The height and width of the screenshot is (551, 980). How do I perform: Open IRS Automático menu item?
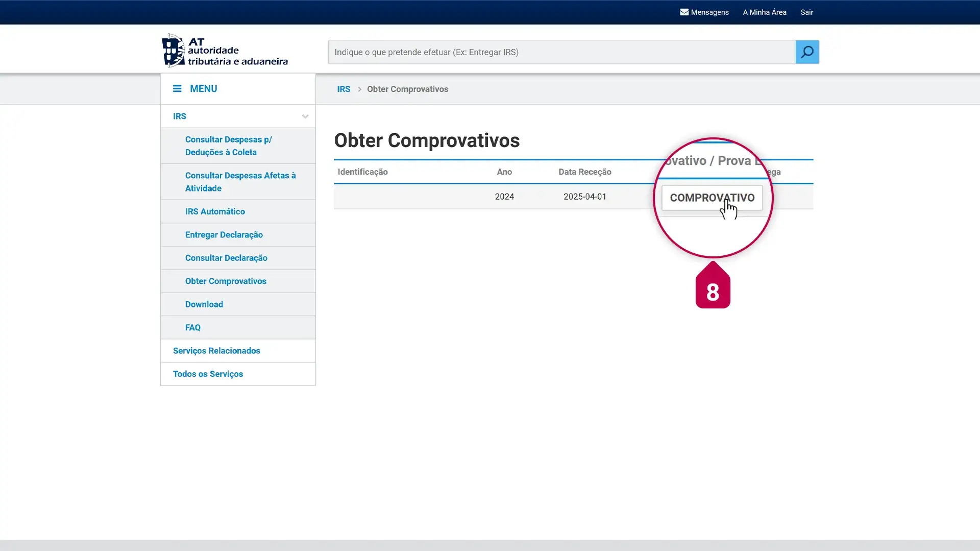215,211
